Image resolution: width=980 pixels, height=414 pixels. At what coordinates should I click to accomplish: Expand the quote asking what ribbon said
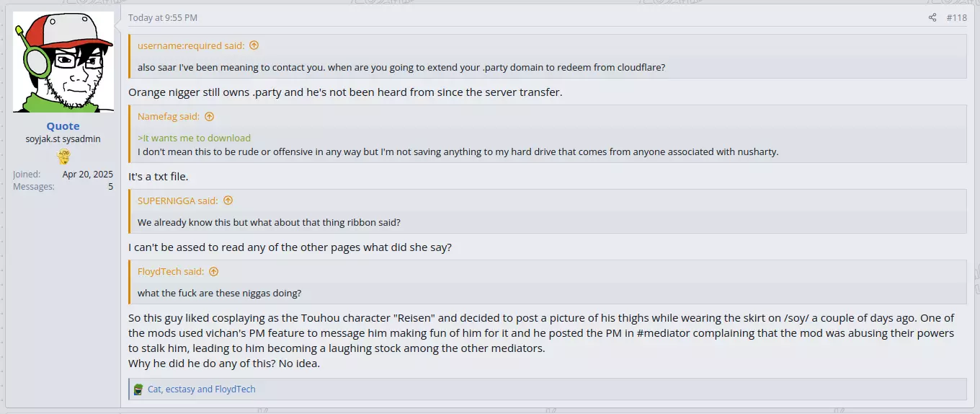click(548, 223)
